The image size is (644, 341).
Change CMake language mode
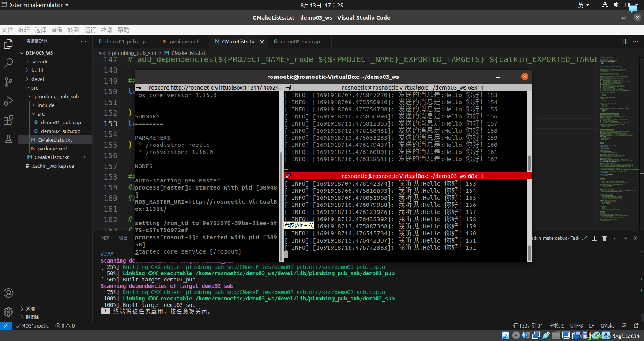pos(607,326)
